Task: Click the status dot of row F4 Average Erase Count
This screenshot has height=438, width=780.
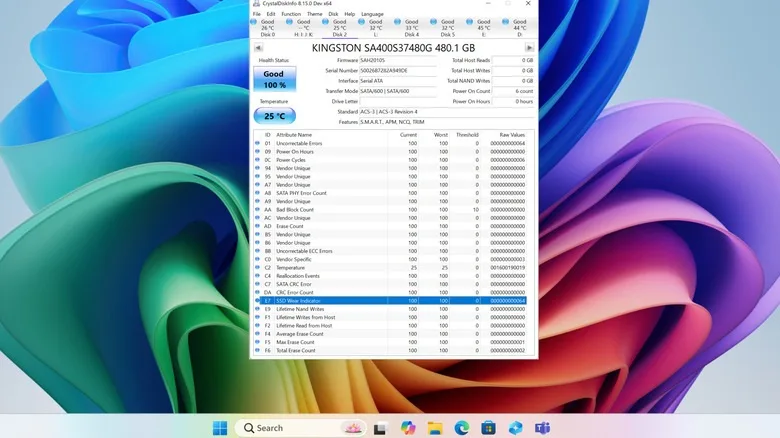Action: click(257, 333)
